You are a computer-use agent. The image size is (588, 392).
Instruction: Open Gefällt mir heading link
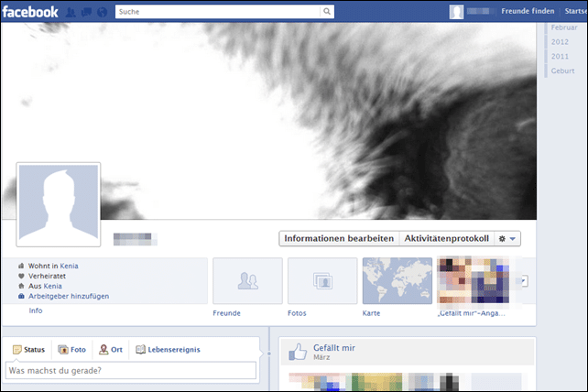click(334, 348)
